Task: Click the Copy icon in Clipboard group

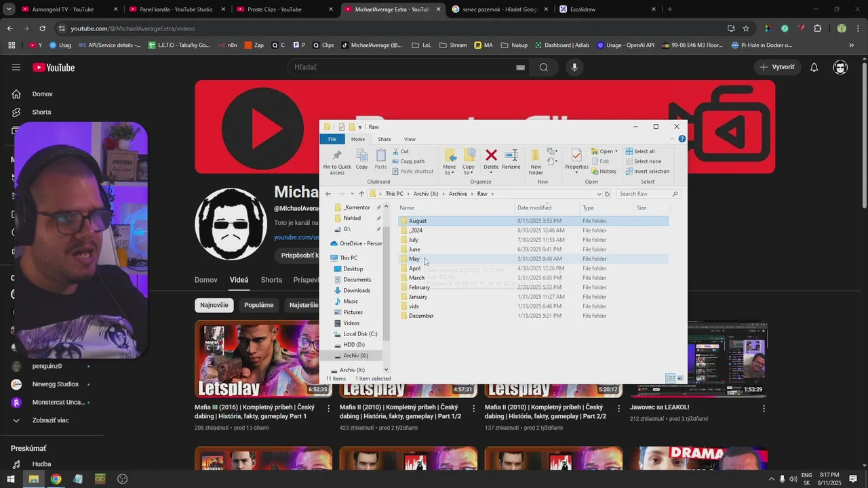Action: pos(361,160)
